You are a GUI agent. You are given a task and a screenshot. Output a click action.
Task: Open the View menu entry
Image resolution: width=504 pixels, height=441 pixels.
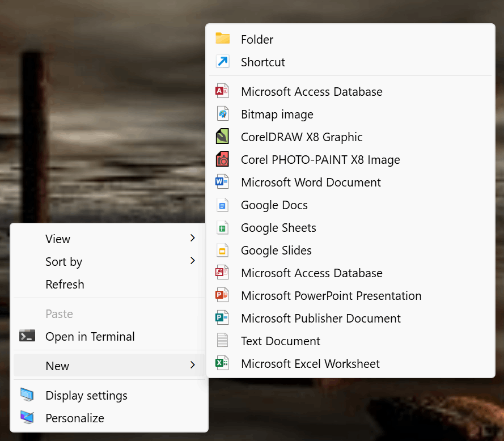coord(109,239)
